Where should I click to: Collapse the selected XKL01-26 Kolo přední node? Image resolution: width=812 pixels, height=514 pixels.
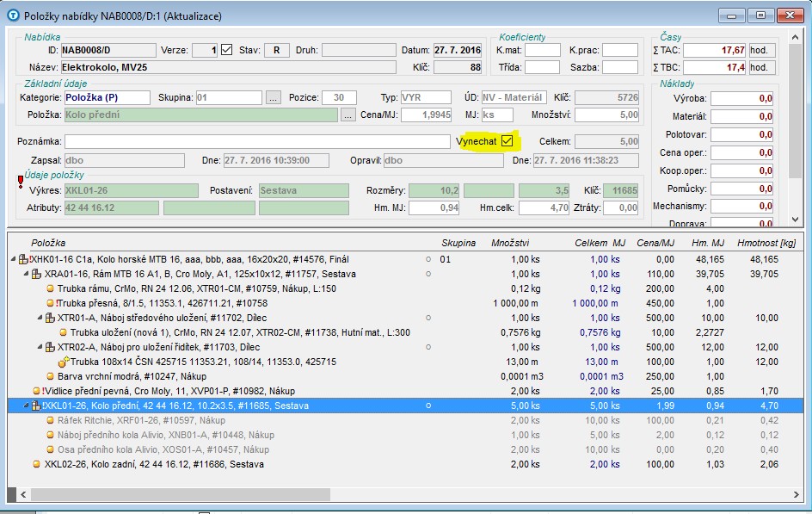(x=26, y=406)
